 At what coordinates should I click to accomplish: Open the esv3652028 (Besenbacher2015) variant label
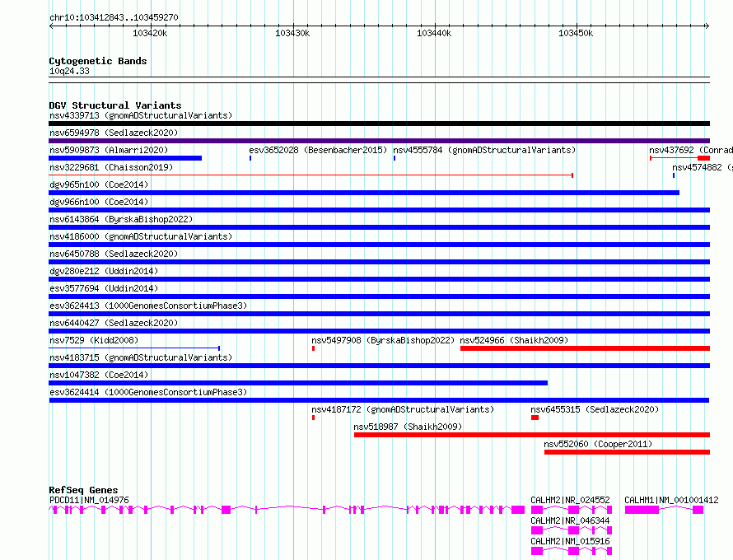point(318,150)
